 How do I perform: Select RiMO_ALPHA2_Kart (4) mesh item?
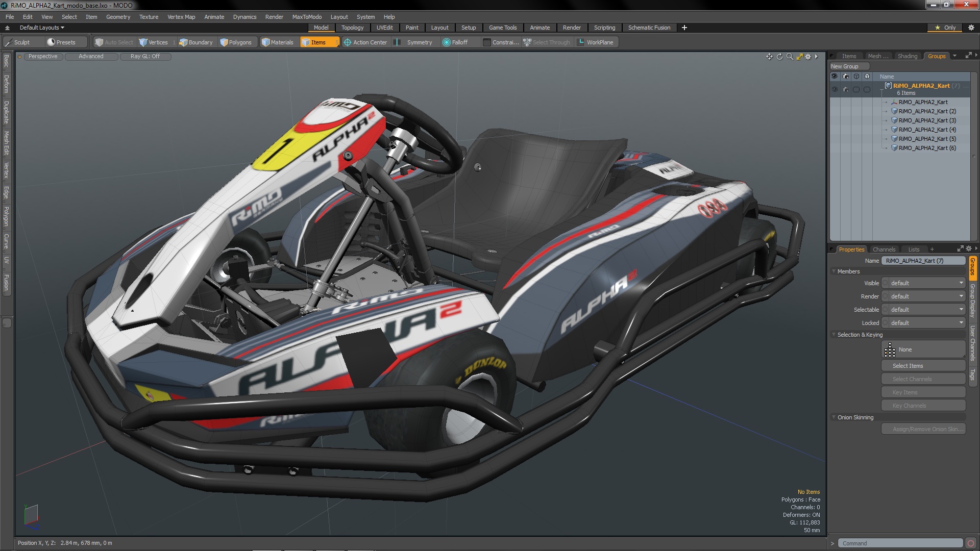(927, 130)
